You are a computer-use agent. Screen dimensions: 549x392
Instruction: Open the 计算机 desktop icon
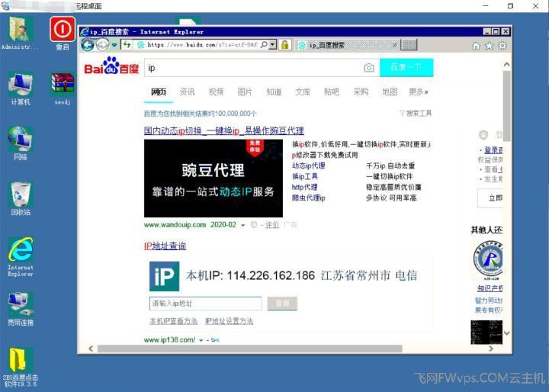tap(21, 88)
